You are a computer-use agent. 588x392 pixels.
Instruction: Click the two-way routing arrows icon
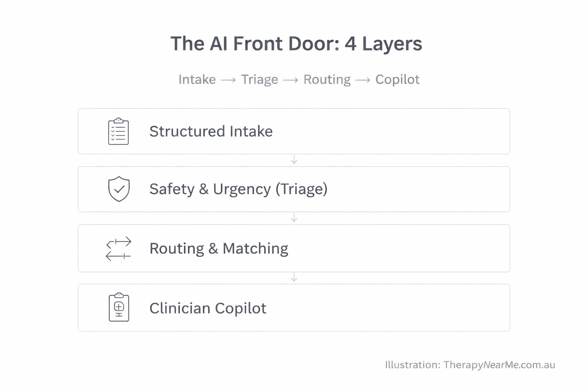[119, 248]
